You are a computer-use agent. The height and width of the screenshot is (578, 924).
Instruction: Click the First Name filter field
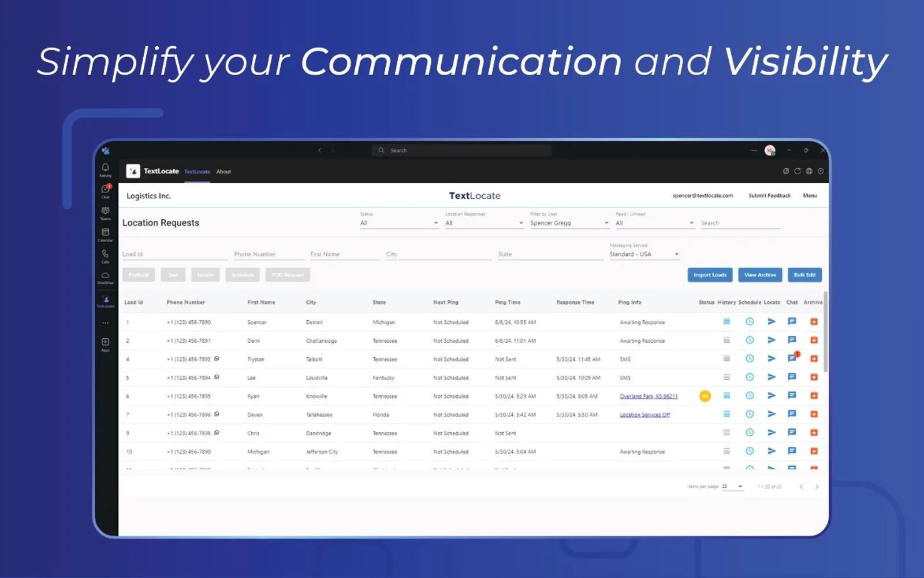[345, 254]
